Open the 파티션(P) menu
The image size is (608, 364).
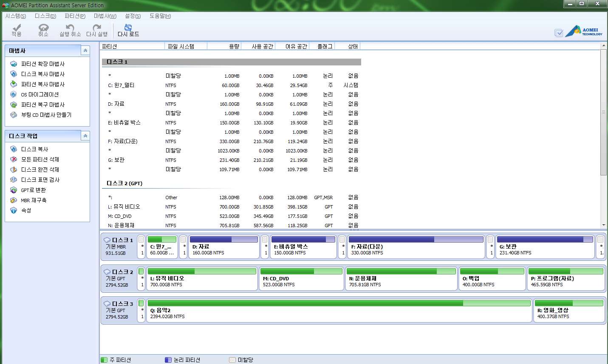coord(75,16)
